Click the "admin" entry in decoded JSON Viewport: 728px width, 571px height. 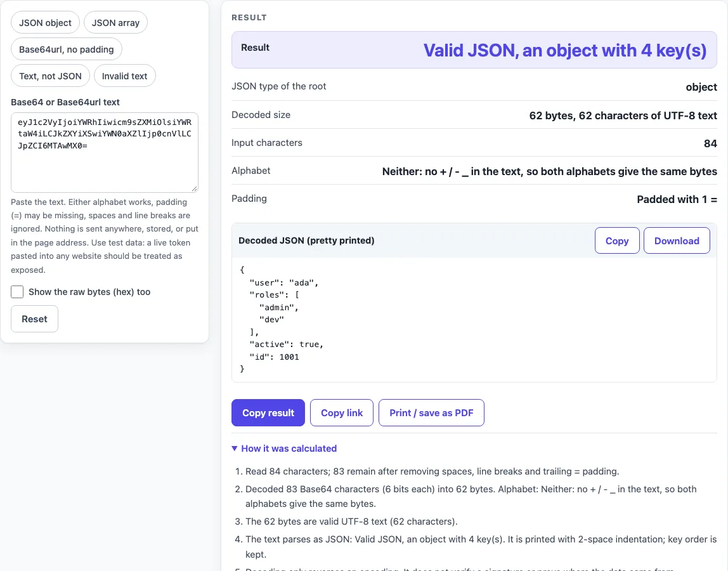(278, 307)
